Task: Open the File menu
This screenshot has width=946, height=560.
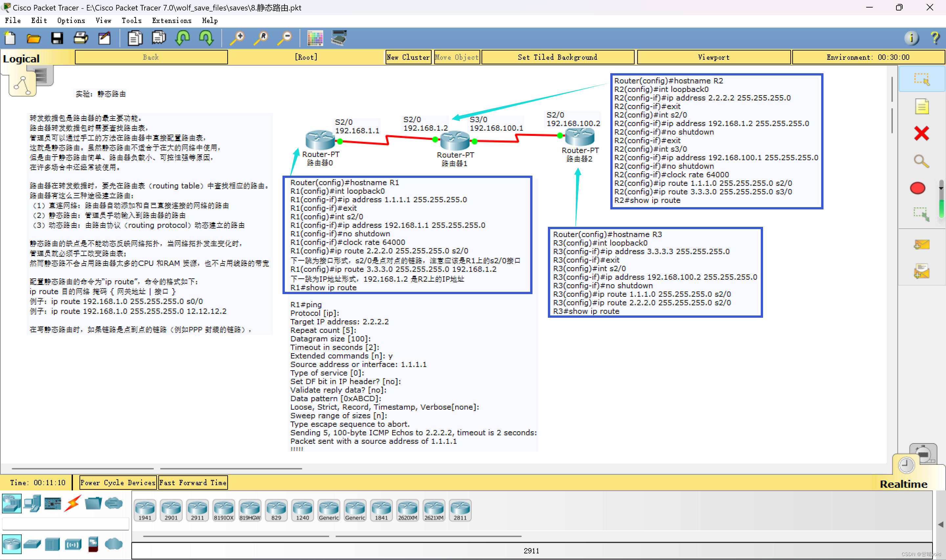Action: click(x=13, y=20)
